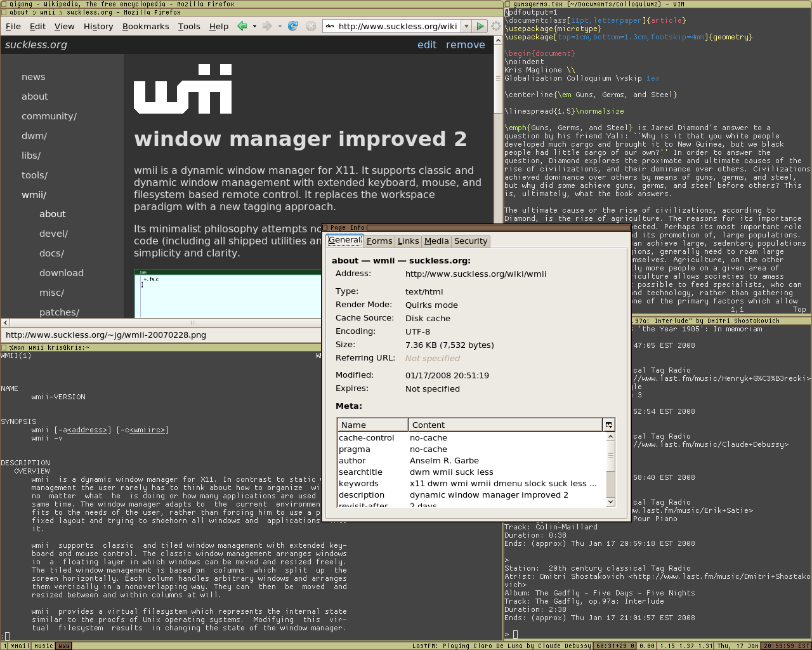Reload the page with the Reload icon
812x650 pixels.
[292, 26]
